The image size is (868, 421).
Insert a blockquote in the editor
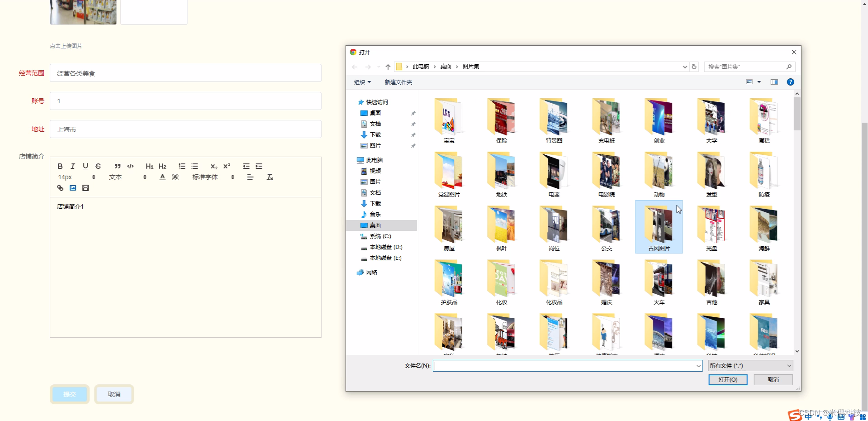[x=117, y=166]
